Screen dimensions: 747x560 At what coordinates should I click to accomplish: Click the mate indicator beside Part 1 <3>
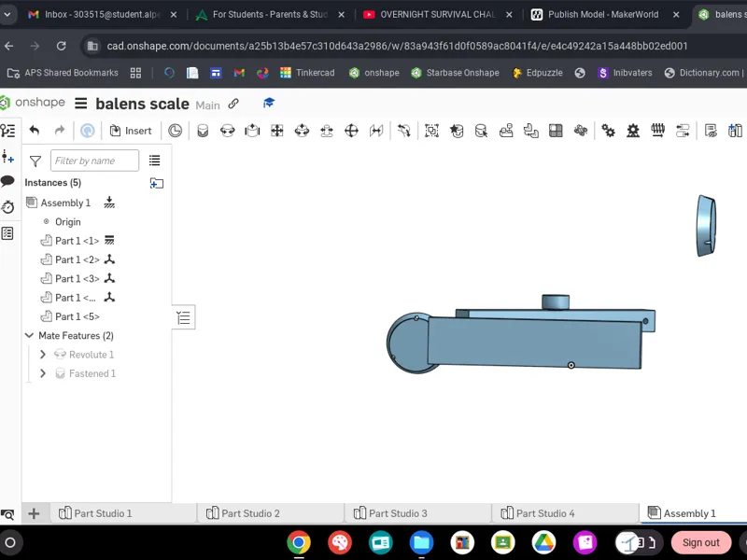109,278
